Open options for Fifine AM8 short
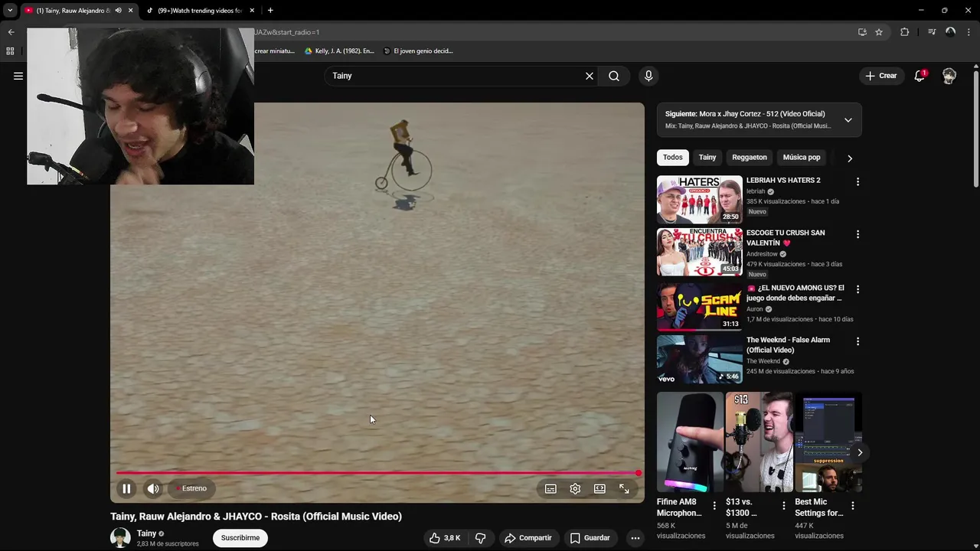The width and height of the screenshot is (980, 551). [x=714, y=506]
